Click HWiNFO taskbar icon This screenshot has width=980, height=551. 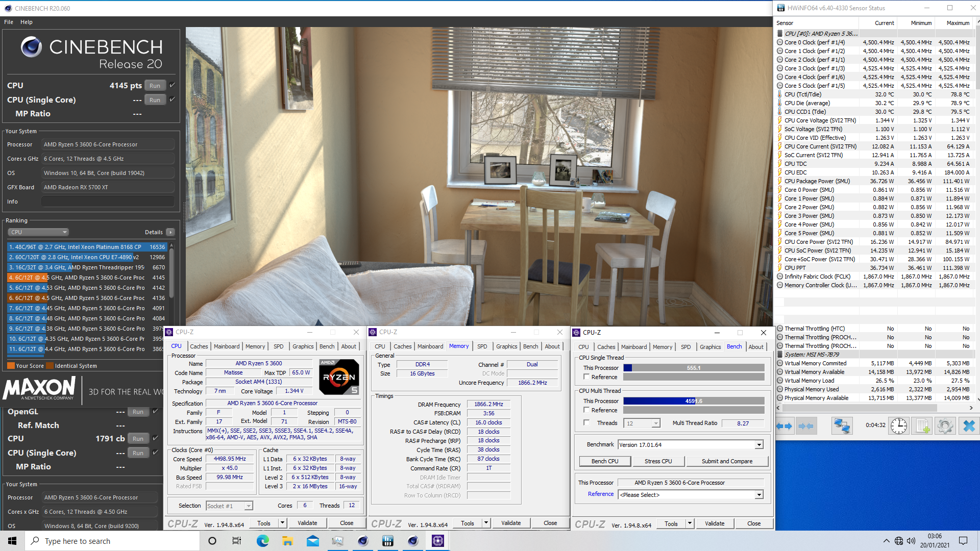pos(388,541)
